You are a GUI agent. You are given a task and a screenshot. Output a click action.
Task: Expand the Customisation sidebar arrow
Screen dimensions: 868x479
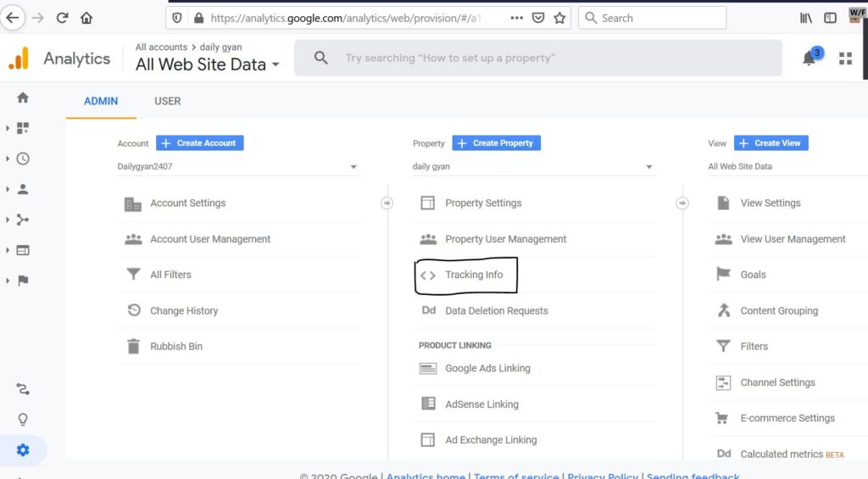coord(7,129)
